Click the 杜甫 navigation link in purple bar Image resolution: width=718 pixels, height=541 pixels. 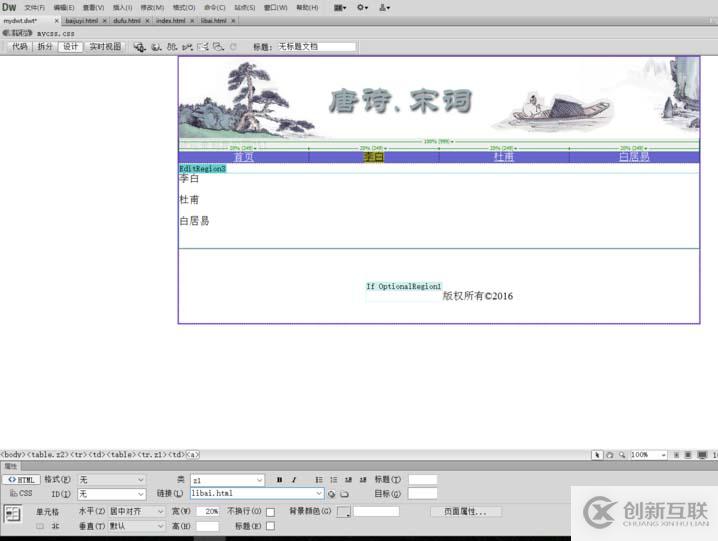[x=504, y=157]
